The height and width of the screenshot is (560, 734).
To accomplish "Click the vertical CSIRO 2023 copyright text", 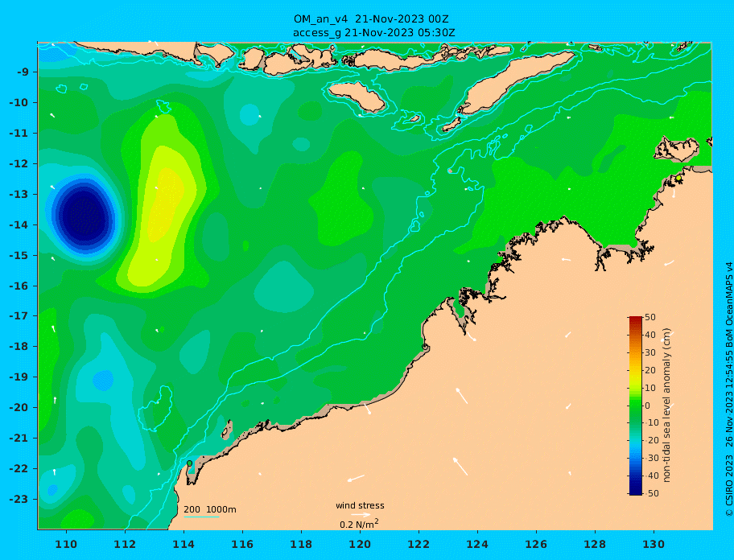I will (728, 389).
